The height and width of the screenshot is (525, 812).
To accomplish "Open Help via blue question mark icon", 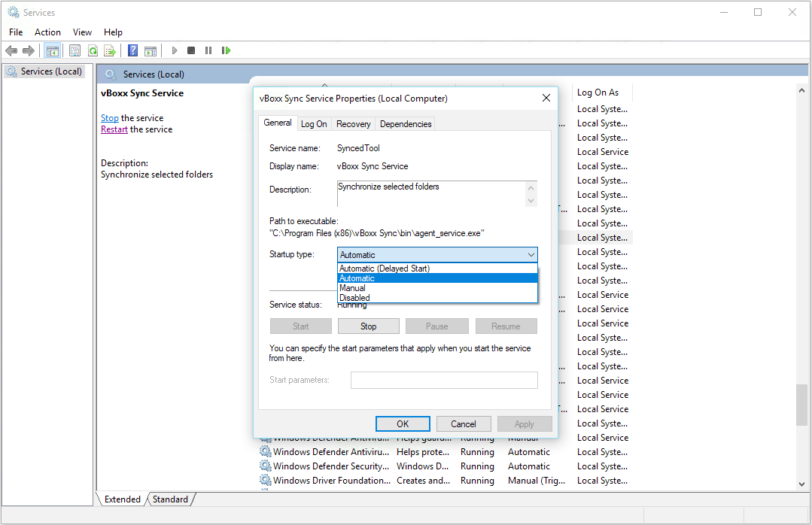I will point(132,50).
